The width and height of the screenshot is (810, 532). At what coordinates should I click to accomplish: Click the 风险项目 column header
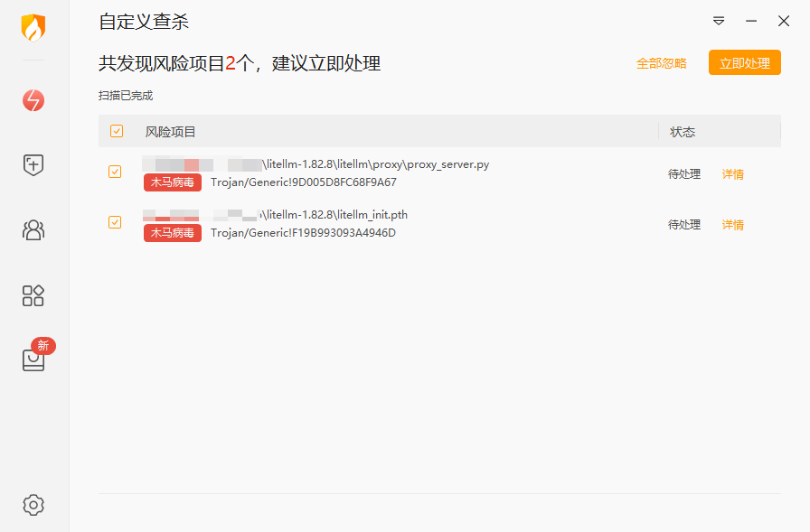click(171, 132)
